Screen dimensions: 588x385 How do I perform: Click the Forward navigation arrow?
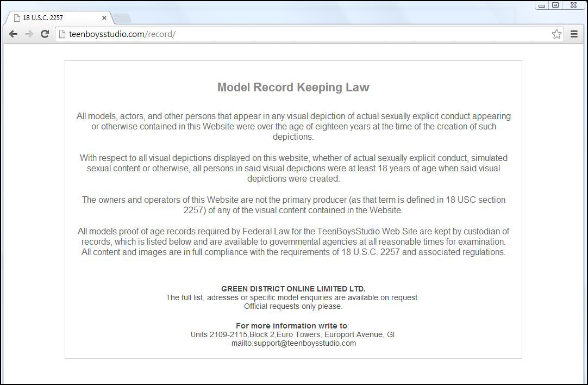[x=29, y=34]
